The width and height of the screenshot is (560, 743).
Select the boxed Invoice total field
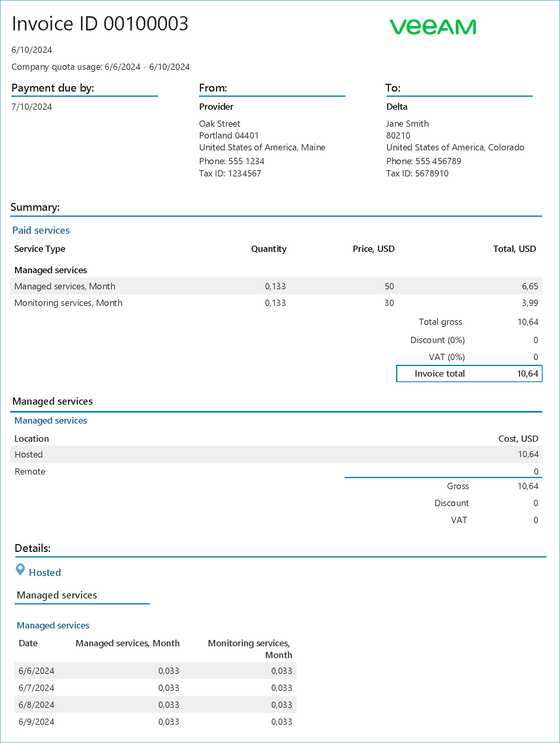click(x=469, y=374)
